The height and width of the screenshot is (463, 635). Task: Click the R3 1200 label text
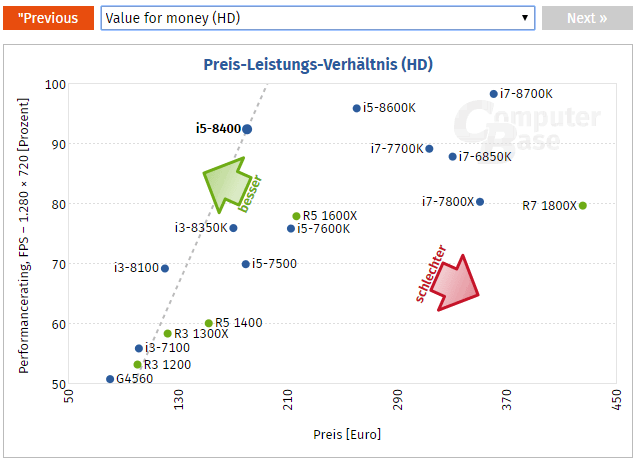pyautogui.click(x=167, y=365)
